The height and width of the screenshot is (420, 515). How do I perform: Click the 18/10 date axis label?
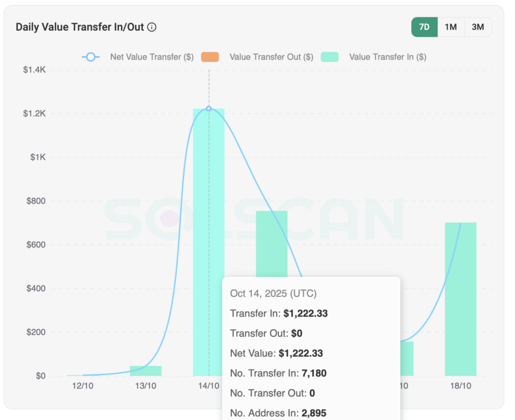[460, 386]
